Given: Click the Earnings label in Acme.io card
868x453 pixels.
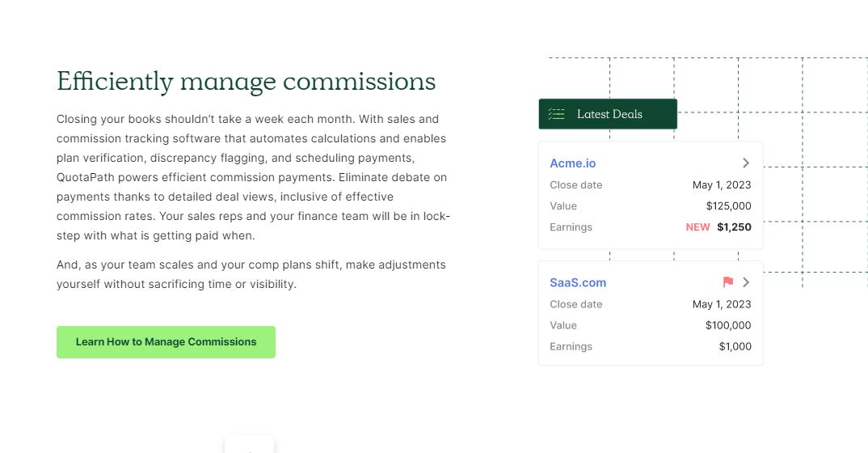Looking at the screenshot, I should [571, 227].
